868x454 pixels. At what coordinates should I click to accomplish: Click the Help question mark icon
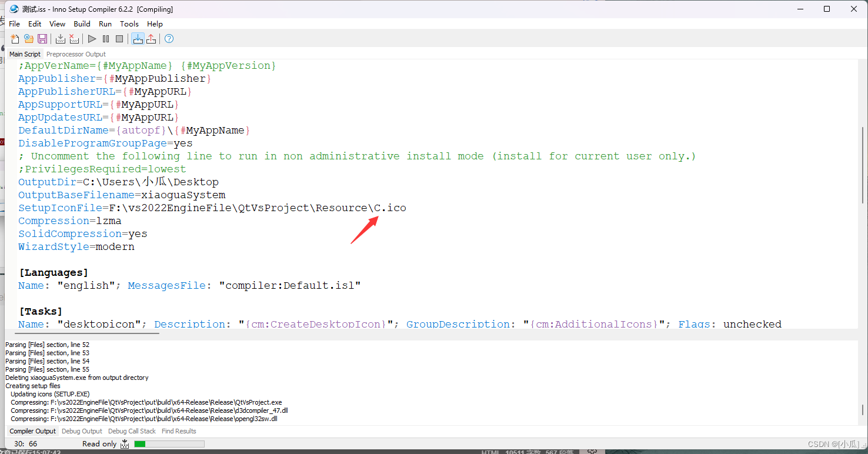point(169,39)
